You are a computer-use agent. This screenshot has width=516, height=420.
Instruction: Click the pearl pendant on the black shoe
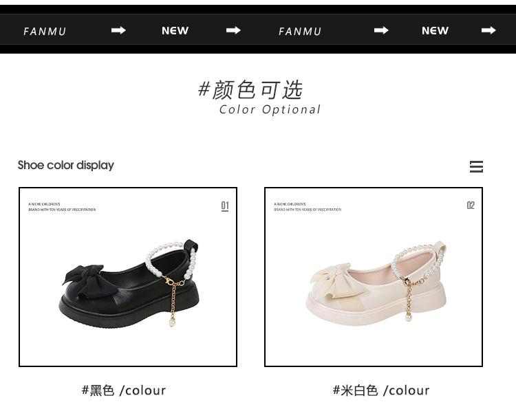[172, 322]
